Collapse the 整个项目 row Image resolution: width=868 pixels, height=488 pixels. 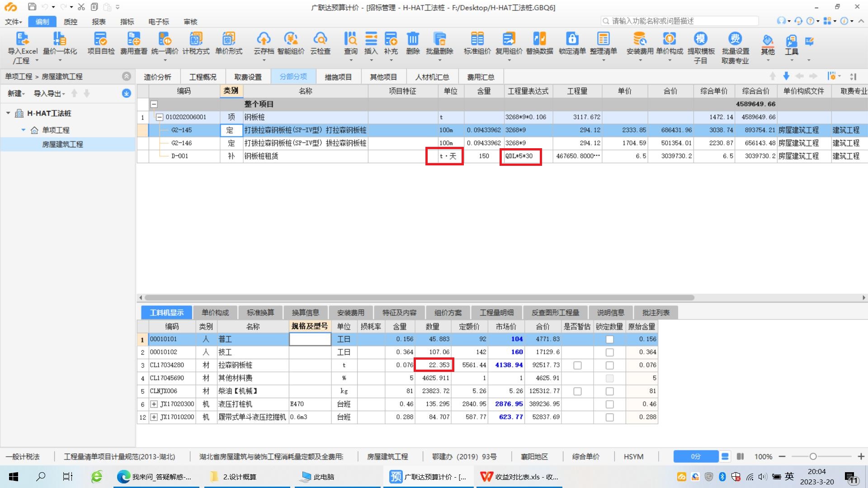[x=154, y=104]
